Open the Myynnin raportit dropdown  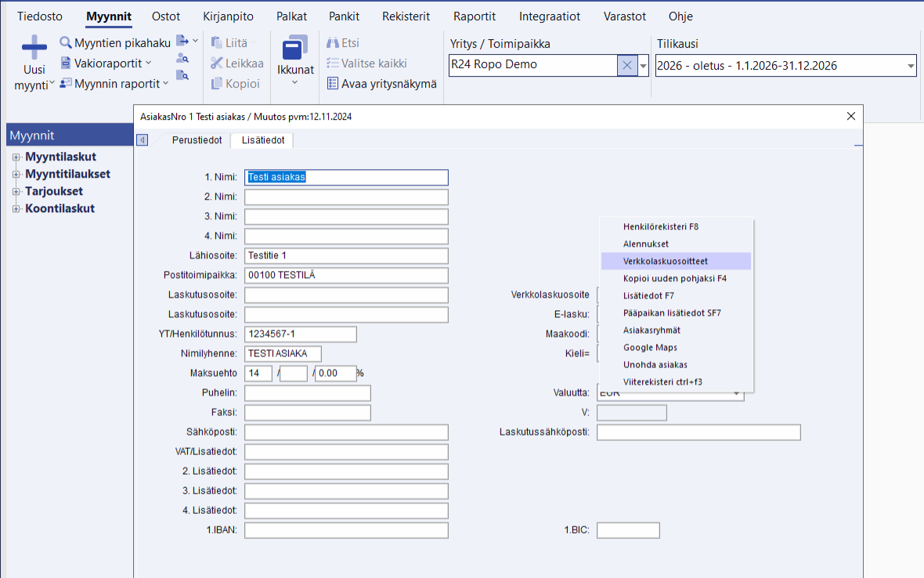114,84
